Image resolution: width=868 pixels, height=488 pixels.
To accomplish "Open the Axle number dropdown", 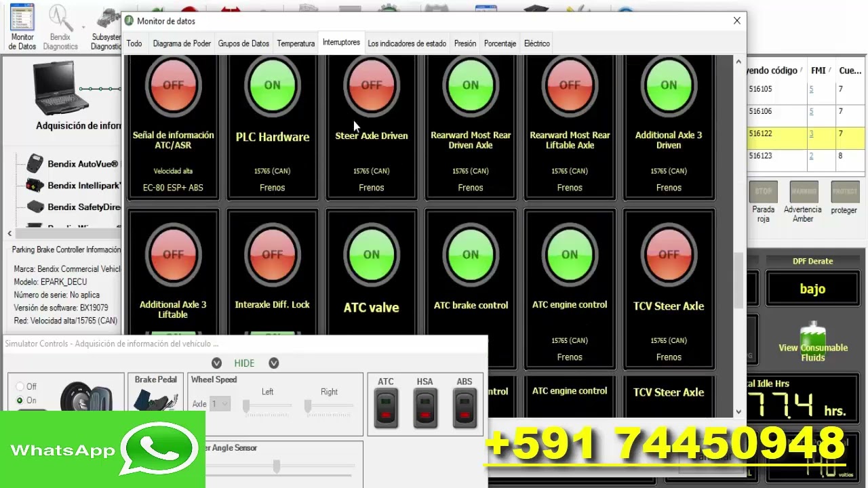I will (x=220, y=404).
